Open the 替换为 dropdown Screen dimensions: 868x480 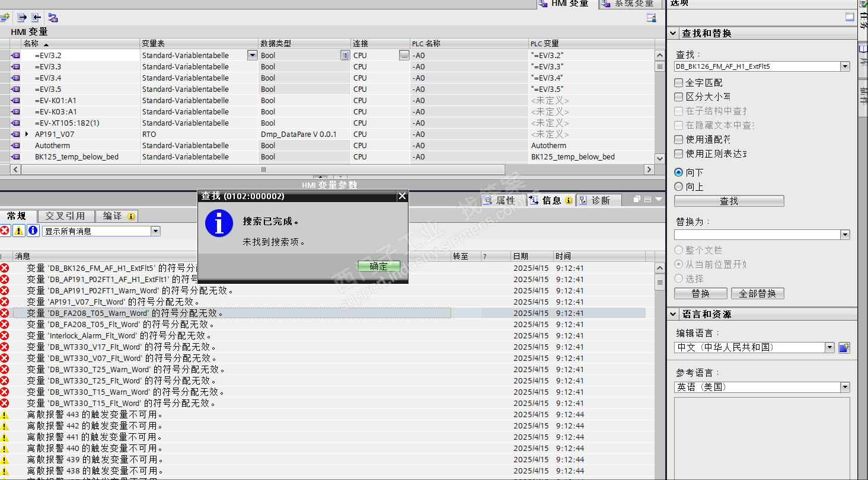point(845,235)
